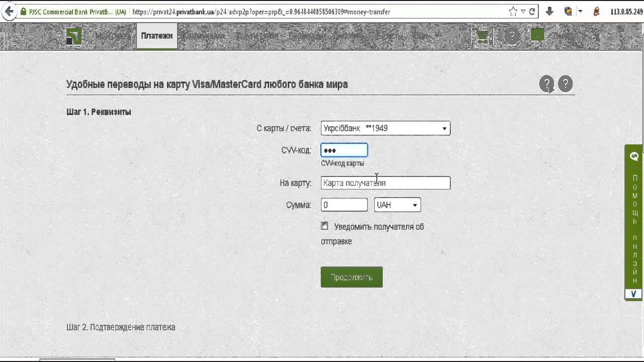The width and height of the screenshot is (644, 362).
Task: Click the chat bubble icon on Помощь онлайн tab
Action: [x=634, y=156]
